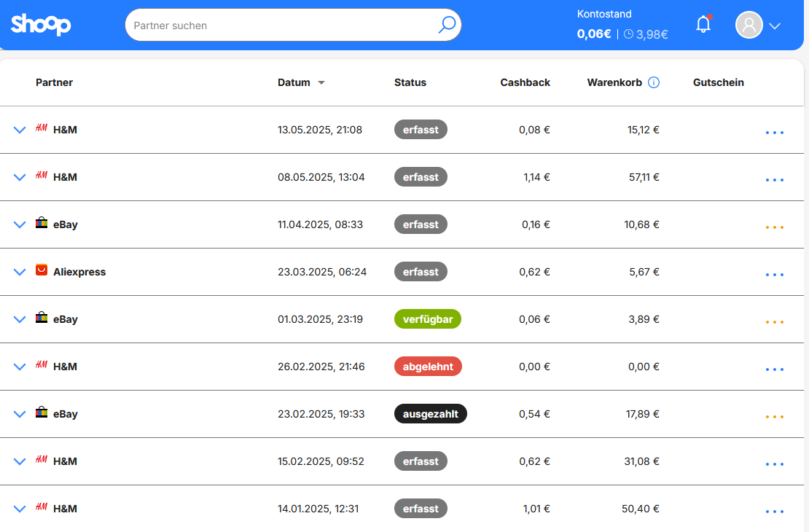Click the H&M logo in 14.01.2025 row
Image resolution: width=809 pixels, height=532 pixels.
tap(42, 506)
